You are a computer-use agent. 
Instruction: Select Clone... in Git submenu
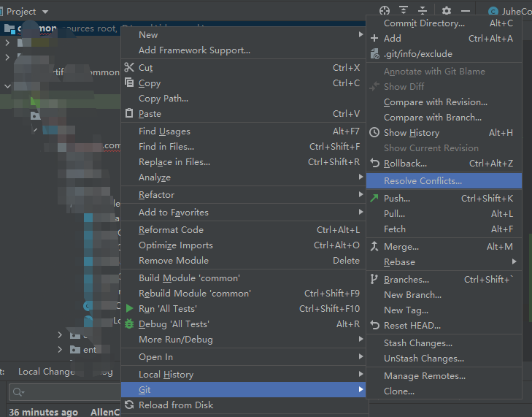point(444,391)
